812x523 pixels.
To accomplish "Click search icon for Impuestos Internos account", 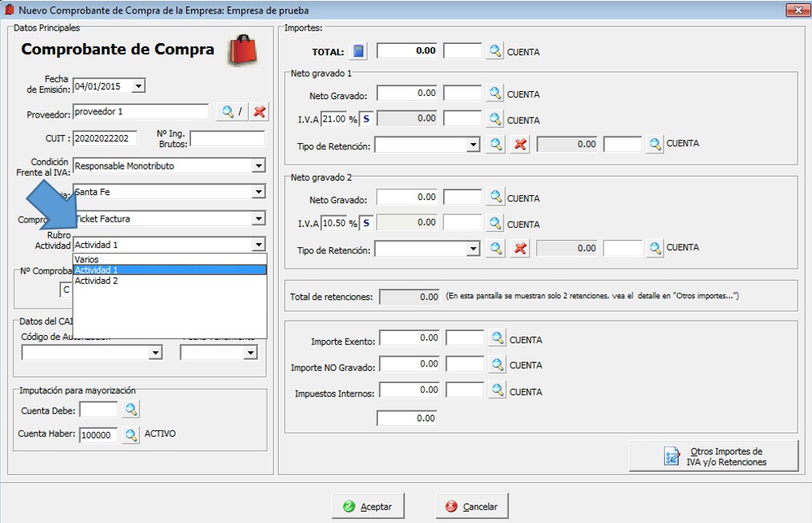I will tap(498, 390).
